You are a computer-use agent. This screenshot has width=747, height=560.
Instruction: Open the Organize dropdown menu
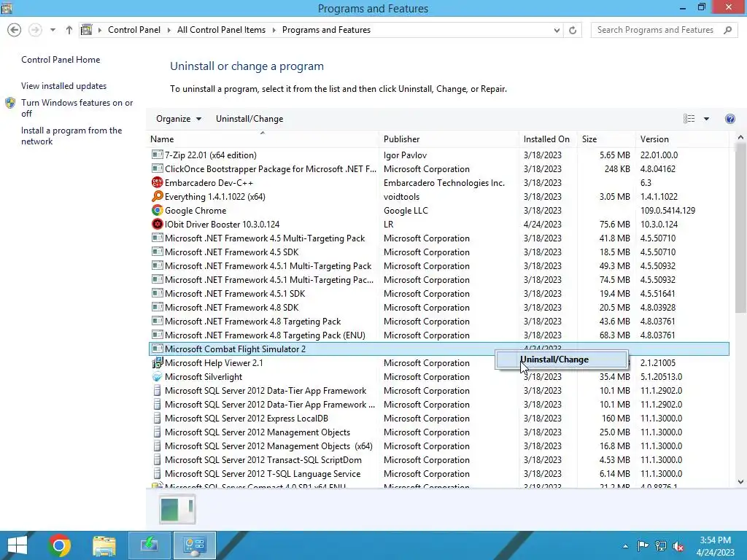(179, 119)
